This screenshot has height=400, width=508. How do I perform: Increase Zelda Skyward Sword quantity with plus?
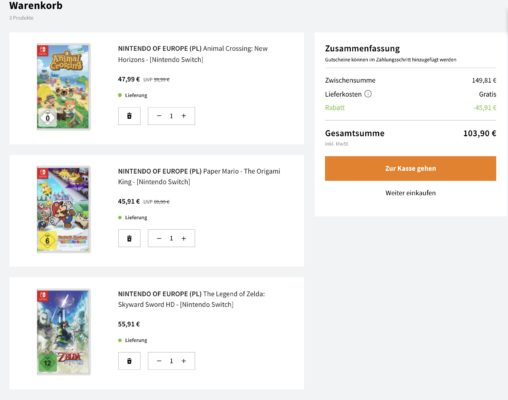pyautogui.click(x=184, y=361)
